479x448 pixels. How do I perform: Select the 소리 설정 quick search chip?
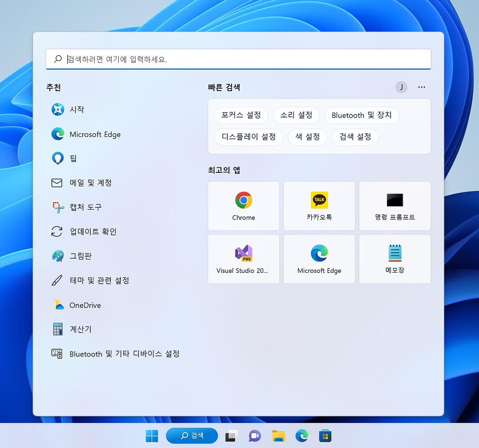pyautogui.click(x=296, y=115)
